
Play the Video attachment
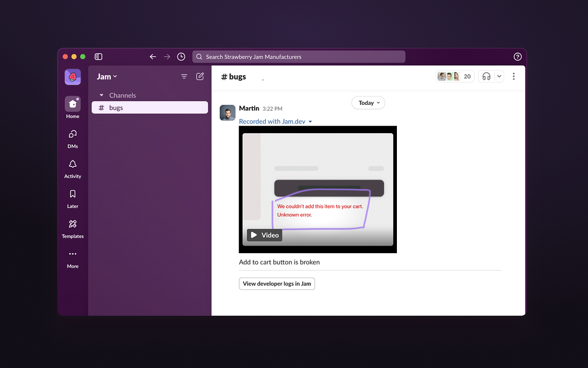pos(265,235)
